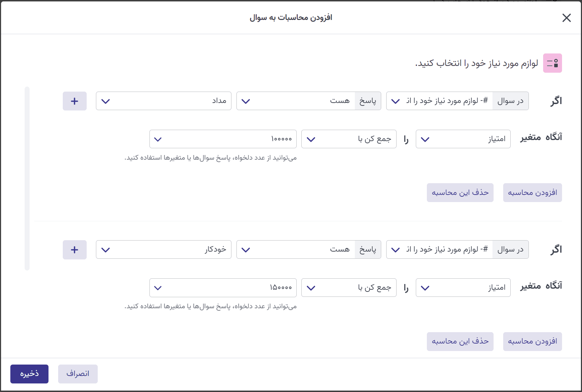This screenshot has height=392, width=582.
Task: Open the خودکار answer dropdown
Action: (x=163, y=250)
